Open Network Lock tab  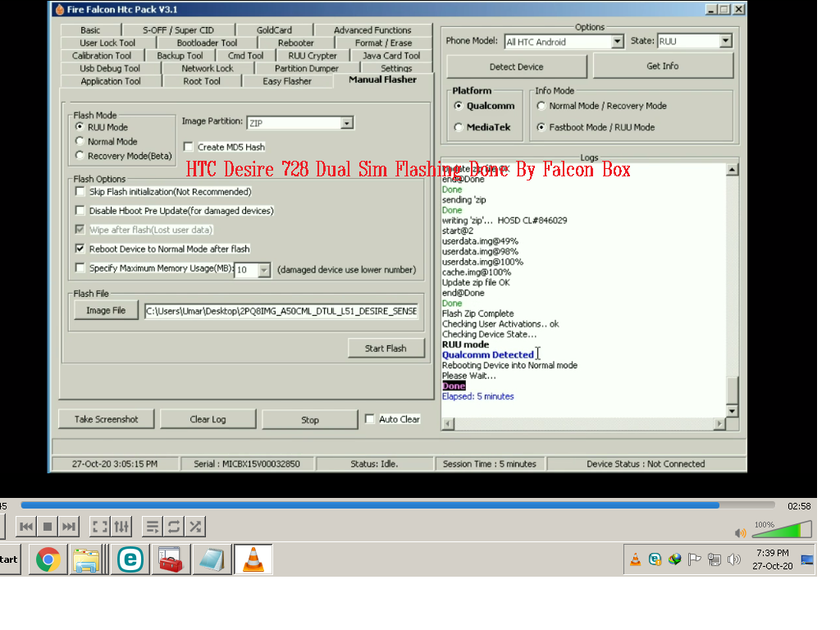tap(208, 68)
